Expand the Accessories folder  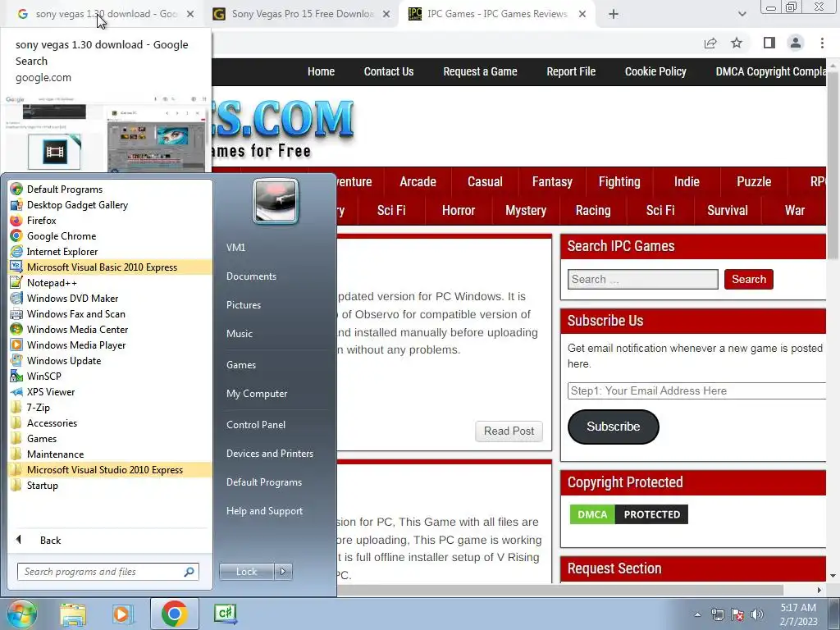click(110, 422)
